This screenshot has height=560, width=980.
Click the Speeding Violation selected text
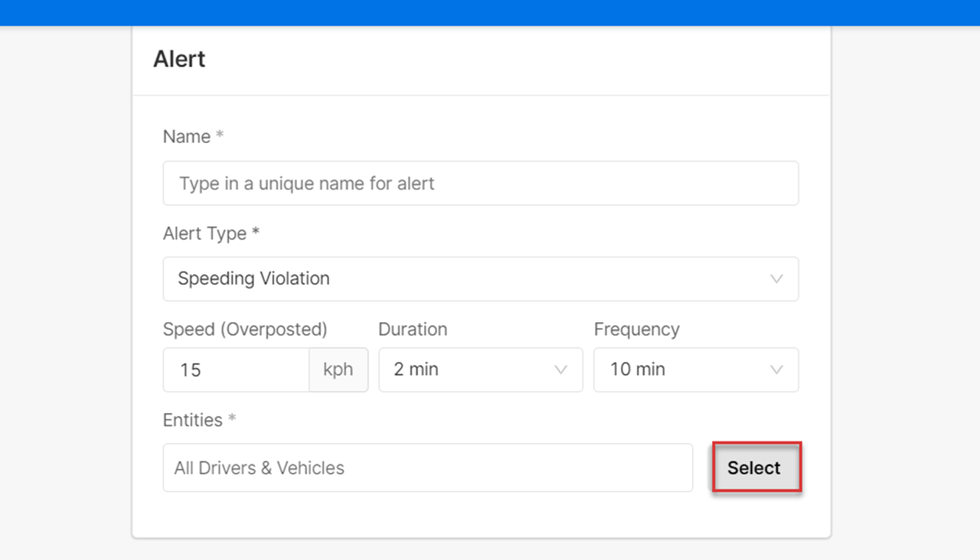tap(253, 279)
